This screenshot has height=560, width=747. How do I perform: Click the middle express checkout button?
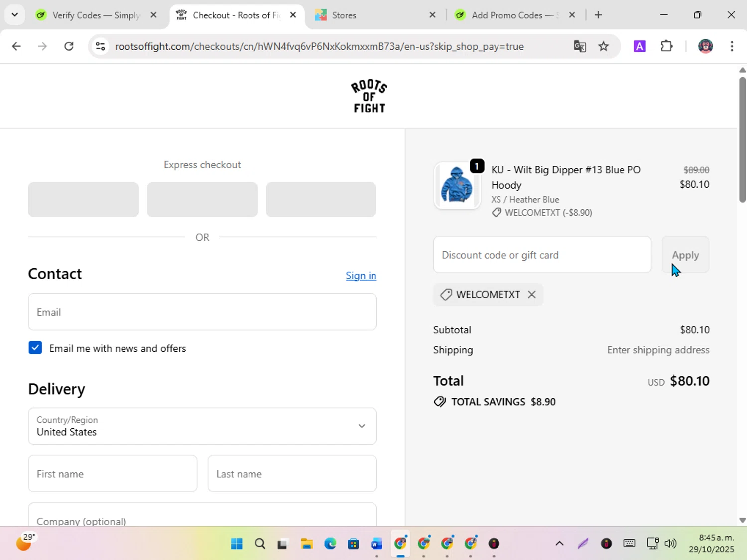(202, 199)
